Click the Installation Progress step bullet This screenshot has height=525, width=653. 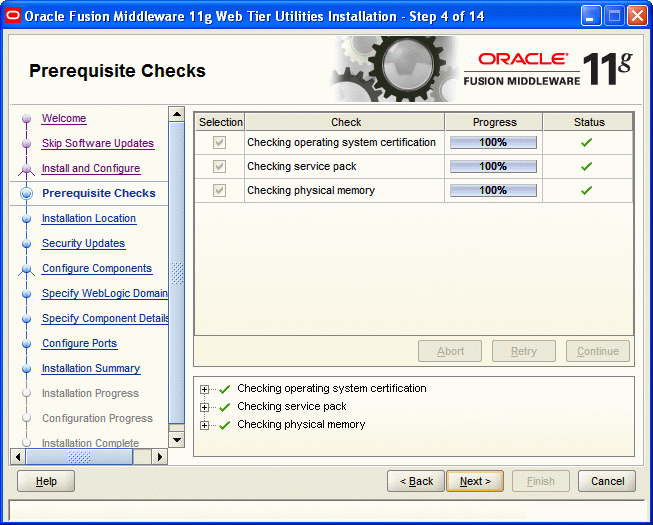tap(27, 393)
